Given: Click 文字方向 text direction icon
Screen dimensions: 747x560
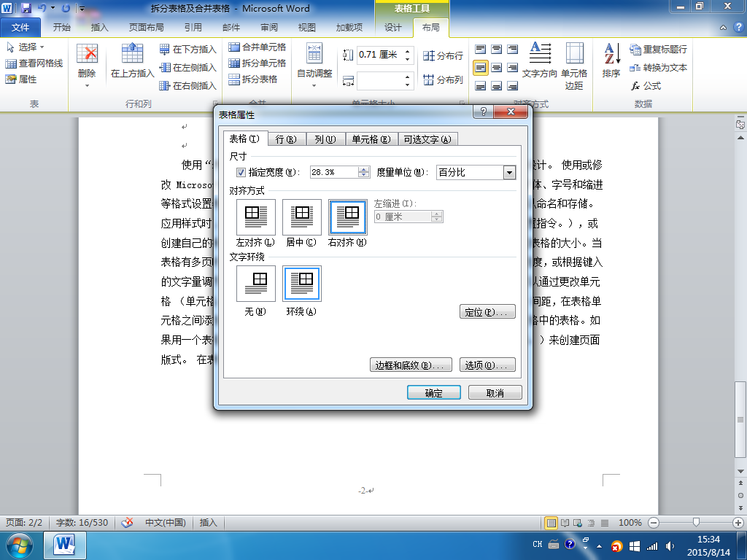Looking at the screenshot, I should click(541, 52).
